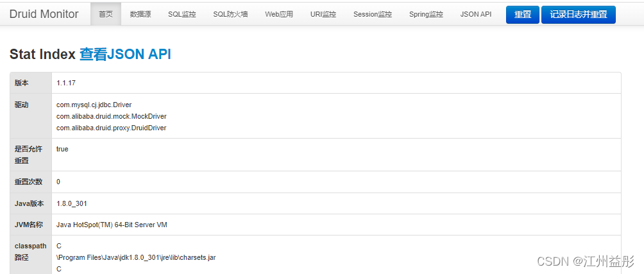The image size is (644, 274).
Task: Click the 重置次数 value 0
Action: tap(58, 182)
